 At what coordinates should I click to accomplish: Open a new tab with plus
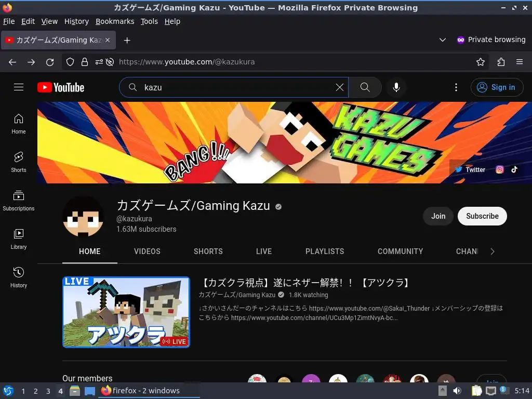point(127,41)
